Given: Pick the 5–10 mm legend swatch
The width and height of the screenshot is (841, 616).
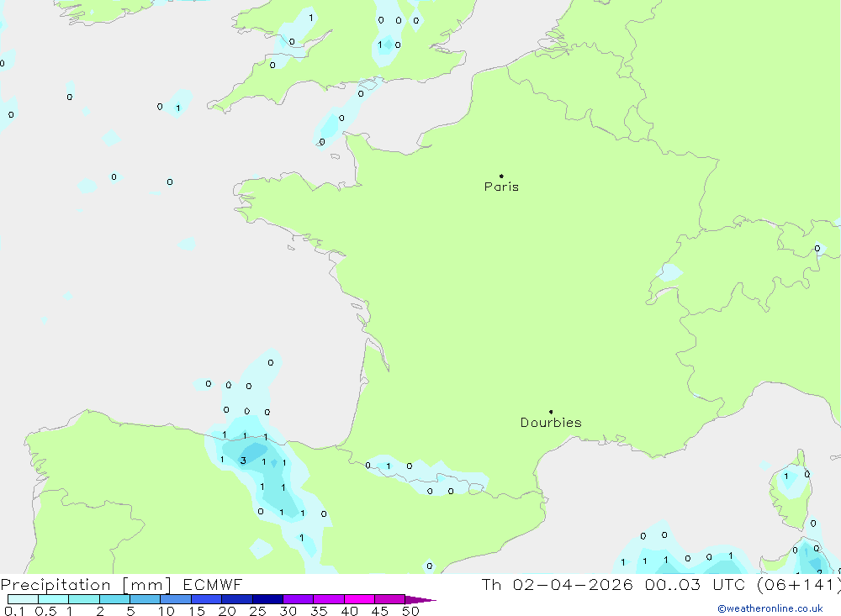Looking at the screenshot, I should pyautogui.click(x=145, y=599).
